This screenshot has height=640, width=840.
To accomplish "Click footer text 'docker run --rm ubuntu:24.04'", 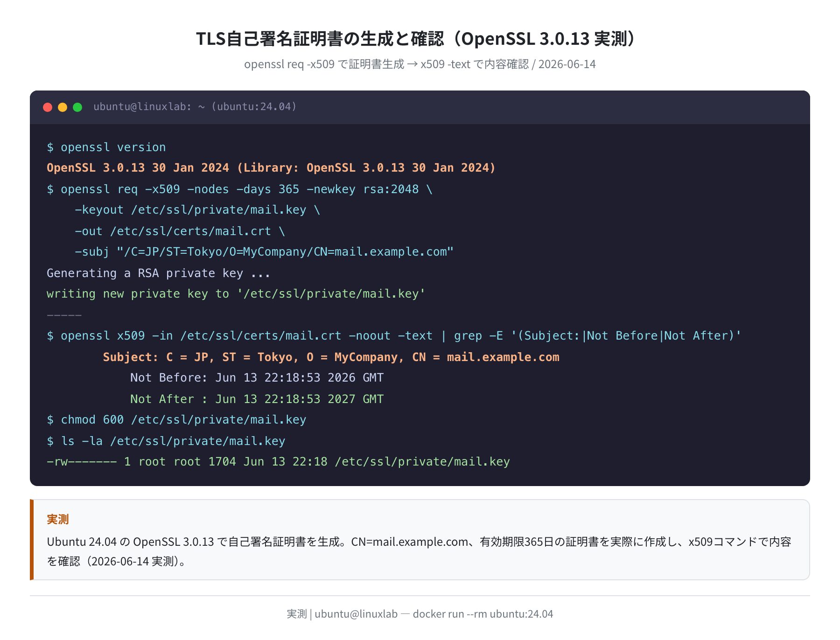I will [x=483, y=614].
